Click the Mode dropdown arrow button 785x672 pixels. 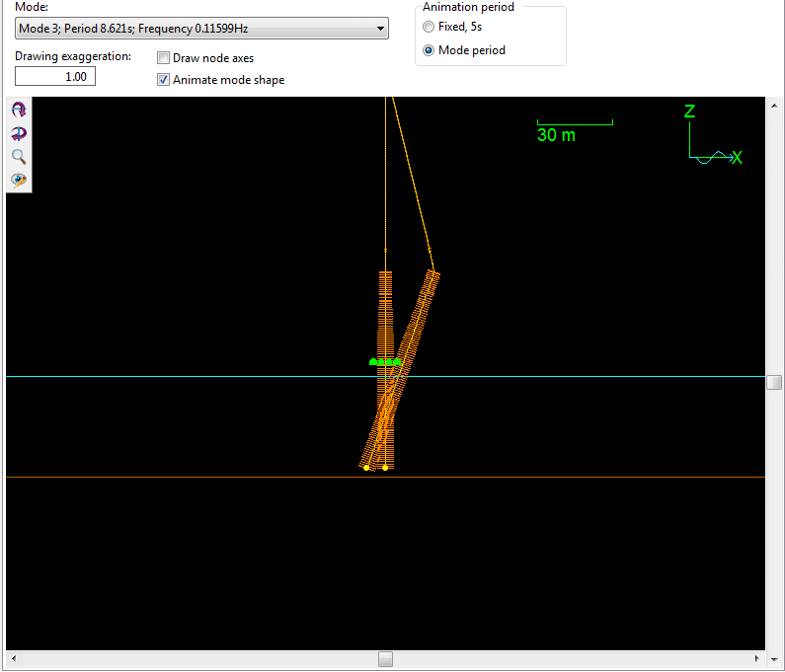click(x=381, y=29)
